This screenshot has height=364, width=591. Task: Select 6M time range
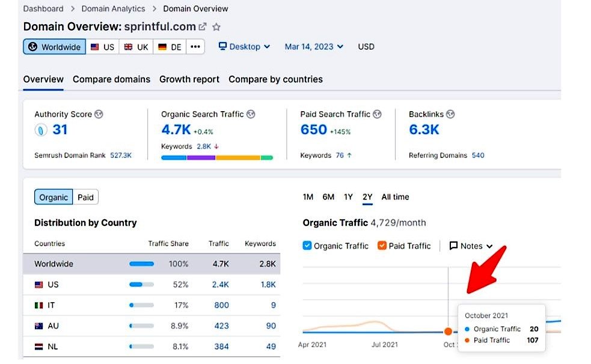328,197
